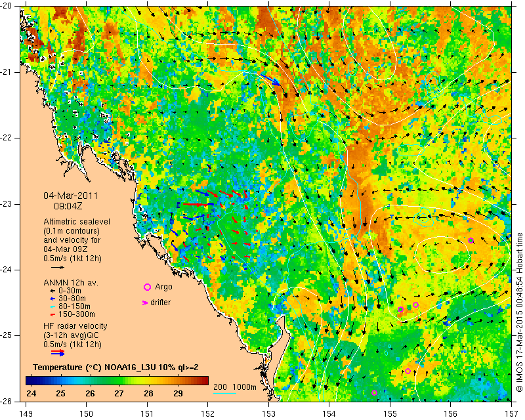
Task: Select the cyan 80-150m ANMN legend arrow
Action: pyautogui.click(x=52, y=306)
